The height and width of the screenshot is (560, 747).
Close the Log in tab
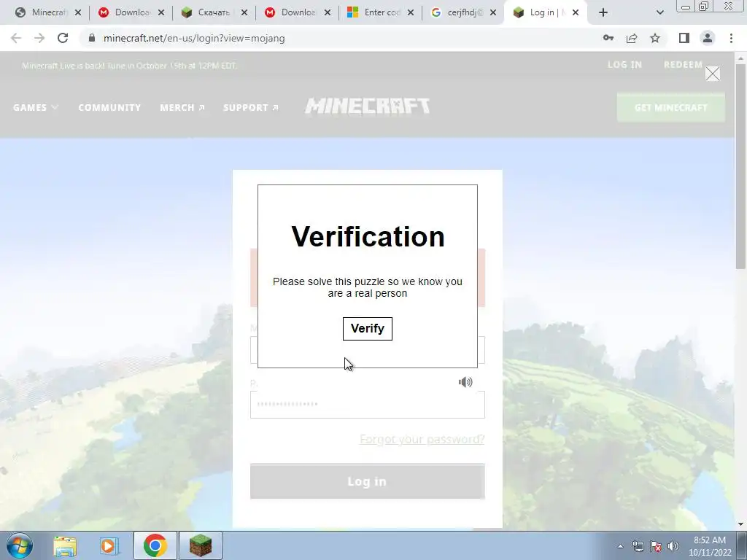click(576, 12)
